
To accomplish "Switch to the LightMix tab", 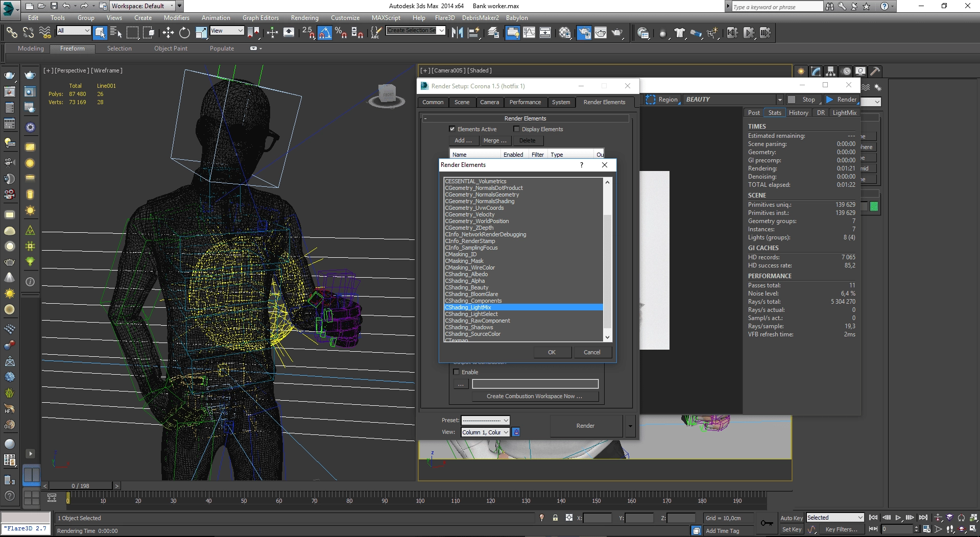I will (x=844, y=113).
